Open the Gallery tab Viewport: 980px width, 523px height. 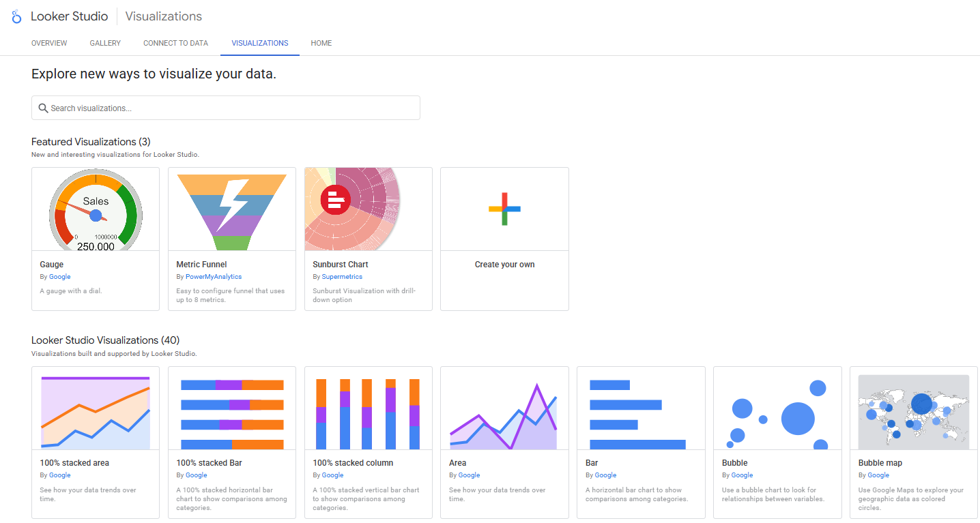tap(105, 43)
